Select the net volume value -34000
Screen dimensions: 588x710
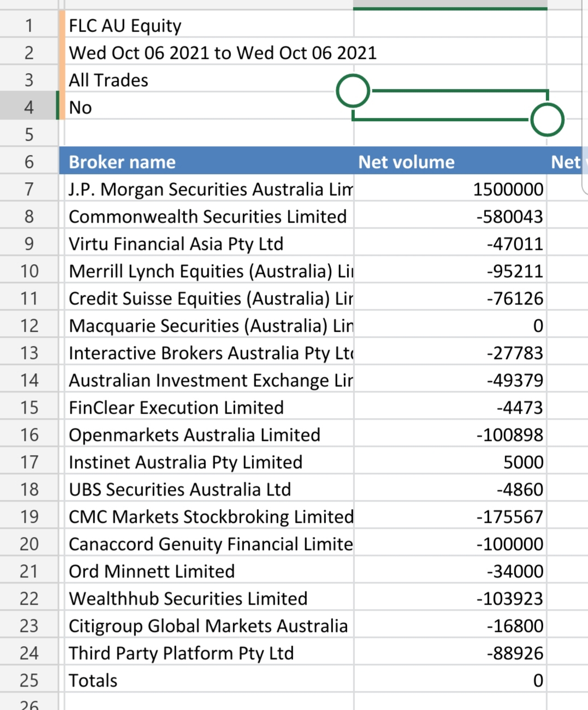(450, 571)
